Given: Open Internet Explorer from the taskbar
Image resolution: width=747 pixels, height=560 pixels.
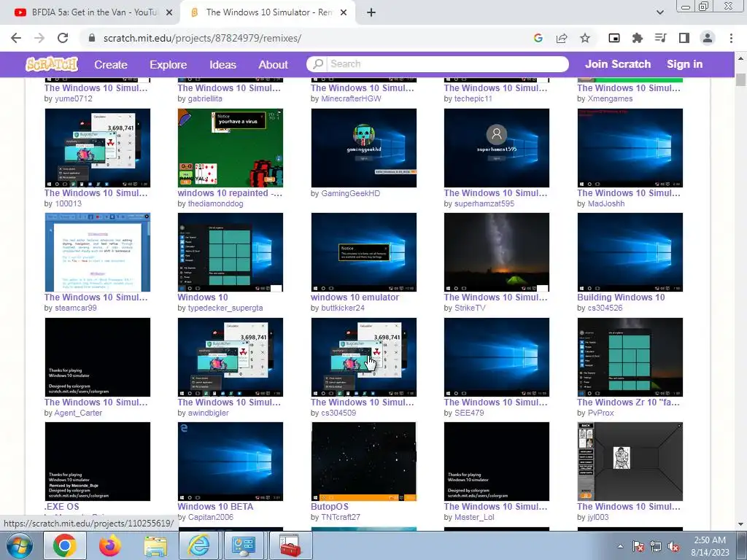Looking at the screenshot, I should (x=198, y=545).
